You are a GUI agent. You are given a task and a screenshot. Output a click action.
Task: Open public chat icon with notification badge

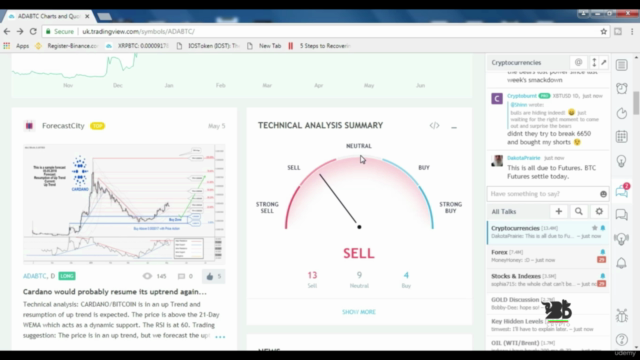622,190
